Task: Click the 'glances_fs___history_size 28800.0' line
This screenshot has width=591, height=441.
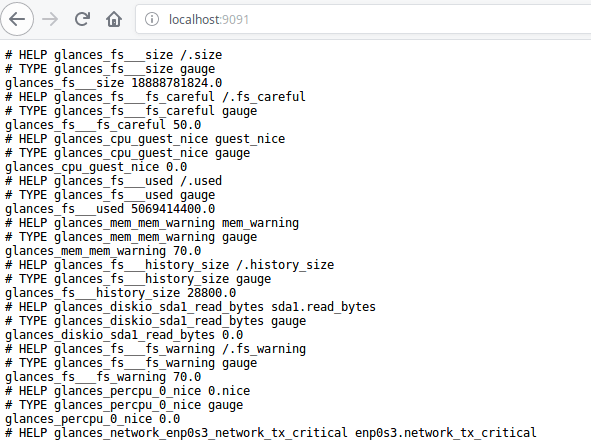Action: pyautogui.click(x=120, y=293)
